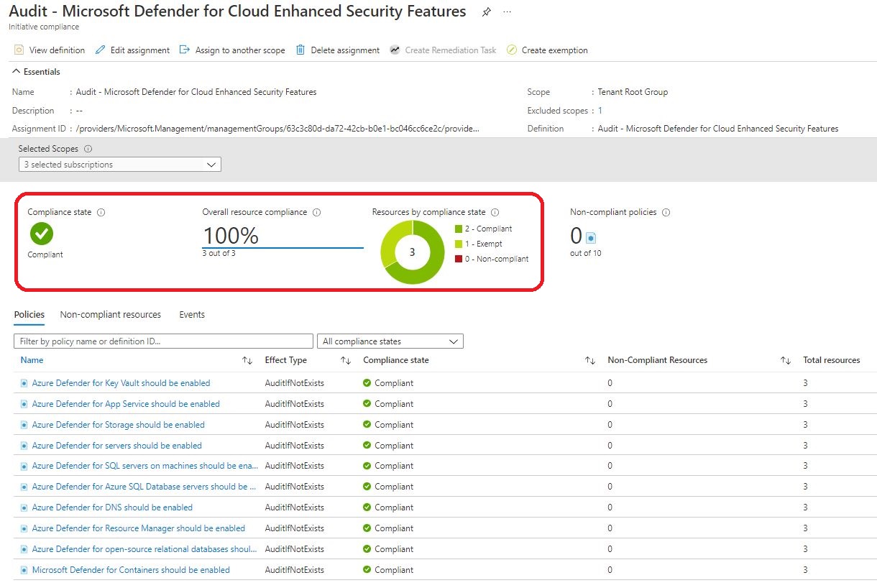Click the View definition toolbar icon
877x588 pixels.
[x=19, y=50]
